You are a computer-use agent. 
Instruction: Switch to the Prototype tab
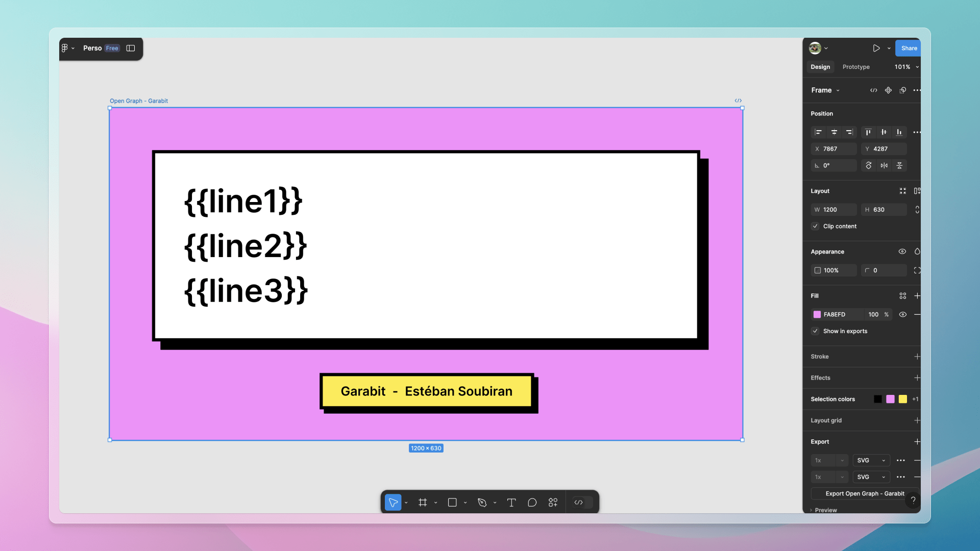tap(856, 67)
